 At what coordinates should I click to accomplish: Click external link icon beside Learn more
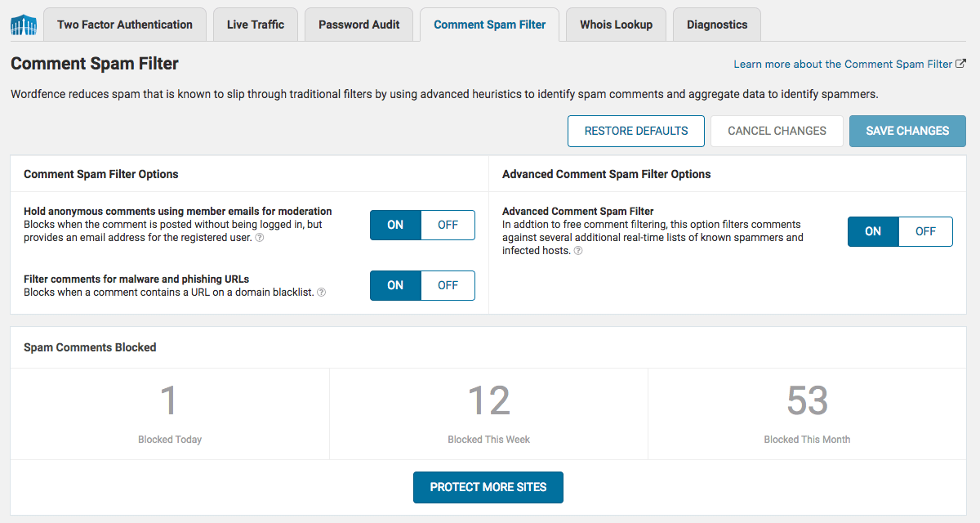[960, 64]
